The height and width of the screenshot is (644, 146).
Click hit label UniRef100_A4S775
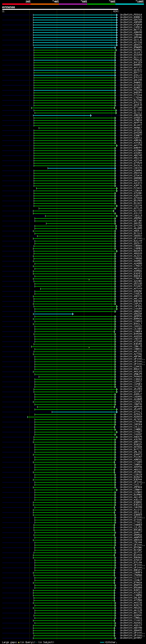(131, 146)
